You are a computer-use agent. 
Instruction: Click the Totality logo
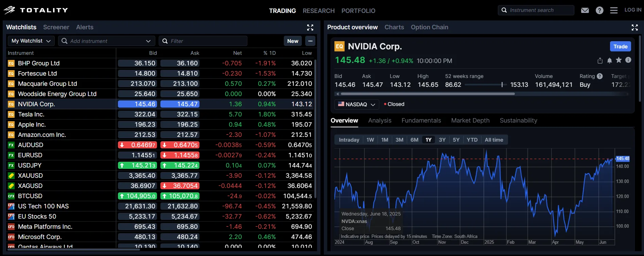pyautogui.click(x=36, y=10)
